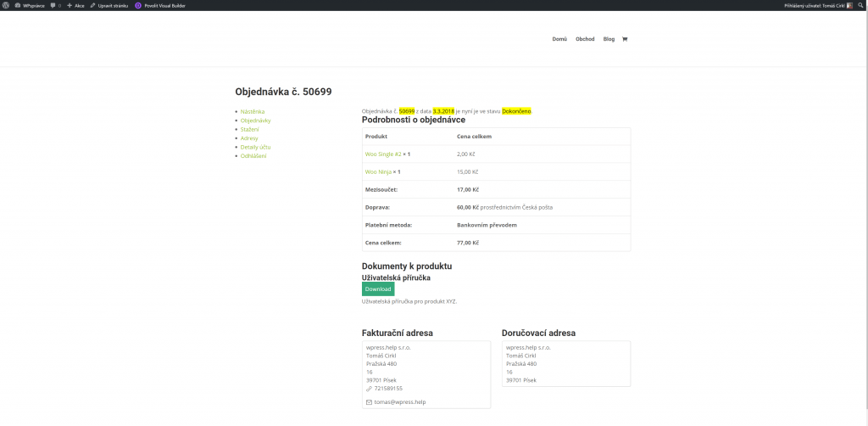868x426 pixels.
Task: Click the green Download button
Action: pos(378,289)
